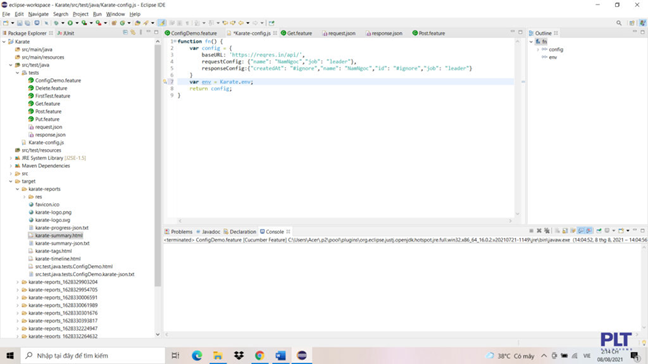Open the Navigate menu
Image resolution: width=648 pixels, height=364 pixels.
[x=38, y=14]
